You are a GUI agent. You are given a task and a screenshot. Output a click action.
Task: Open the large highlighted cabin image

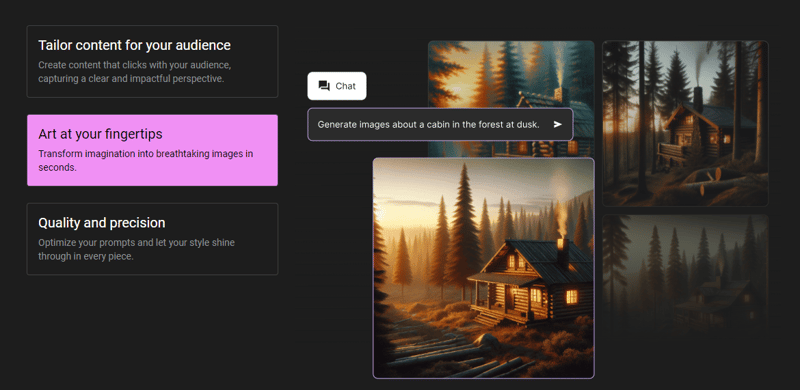[x=484, y=268]
